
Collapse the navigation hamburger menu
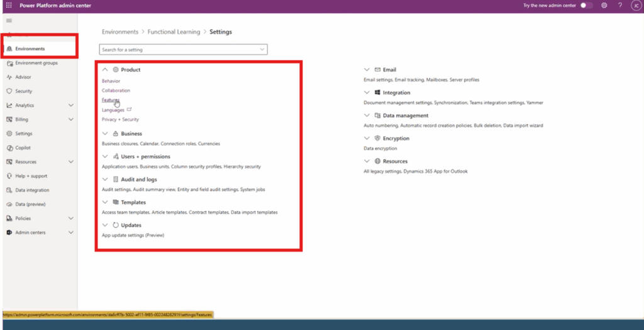[x=9, y=21]
